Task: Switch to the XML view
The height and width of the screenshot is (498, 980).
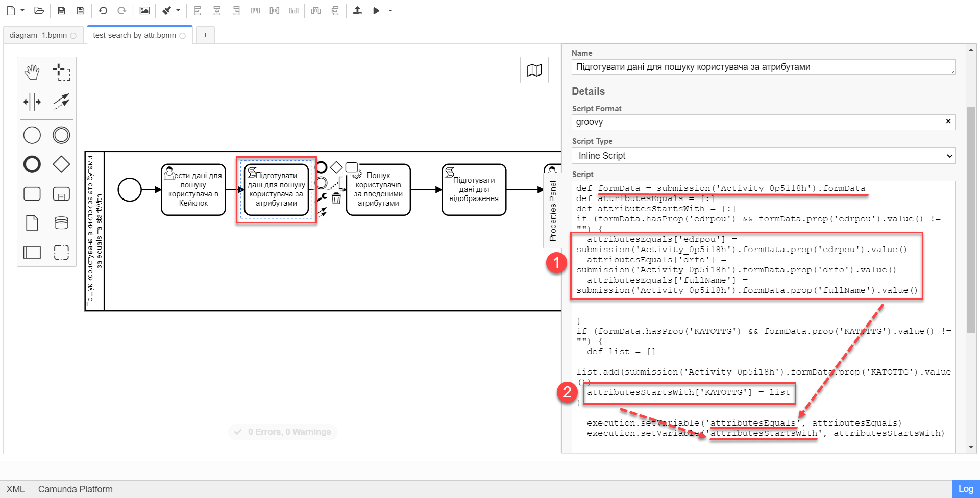Action: 15,489
